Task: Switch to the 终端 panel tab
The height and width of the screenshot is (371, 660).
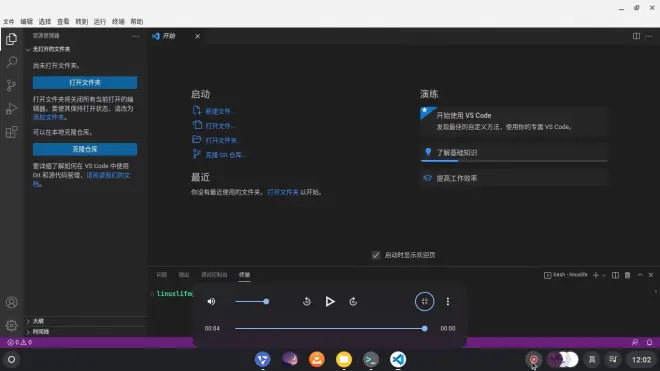Action: (244, 275)
